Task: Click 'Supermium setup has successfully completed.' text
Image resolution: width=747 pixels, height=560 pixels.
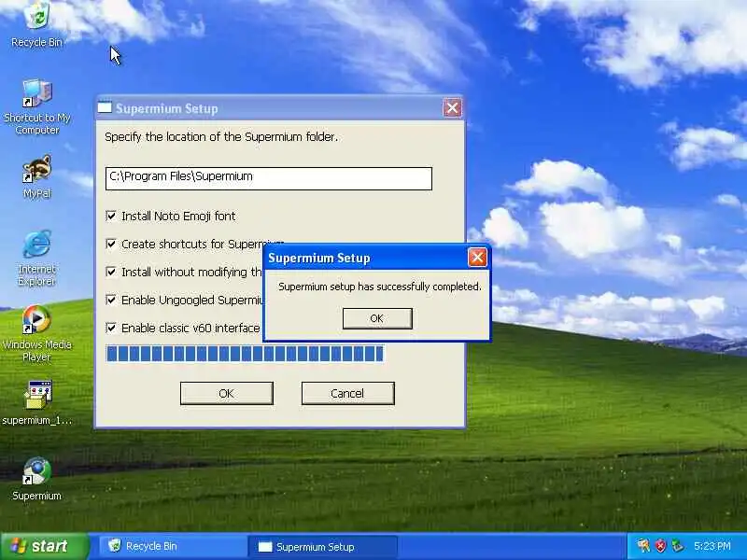Action: (x=380, y=287)
